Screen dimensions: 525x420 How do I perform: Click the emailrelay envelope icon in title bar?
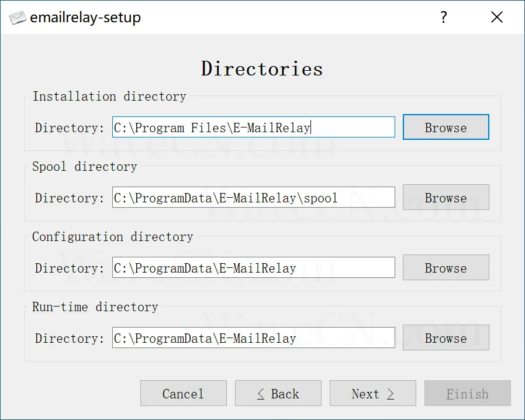(18, 18)
